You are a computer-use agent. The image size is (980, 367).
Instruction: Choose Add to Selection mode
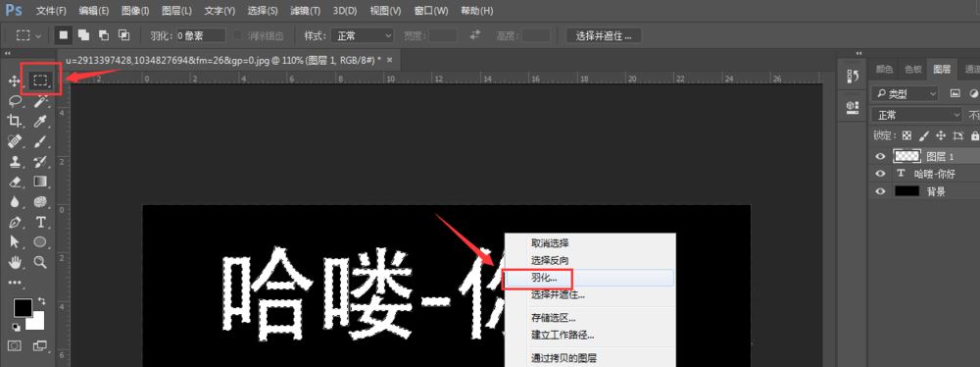point(83,35)
